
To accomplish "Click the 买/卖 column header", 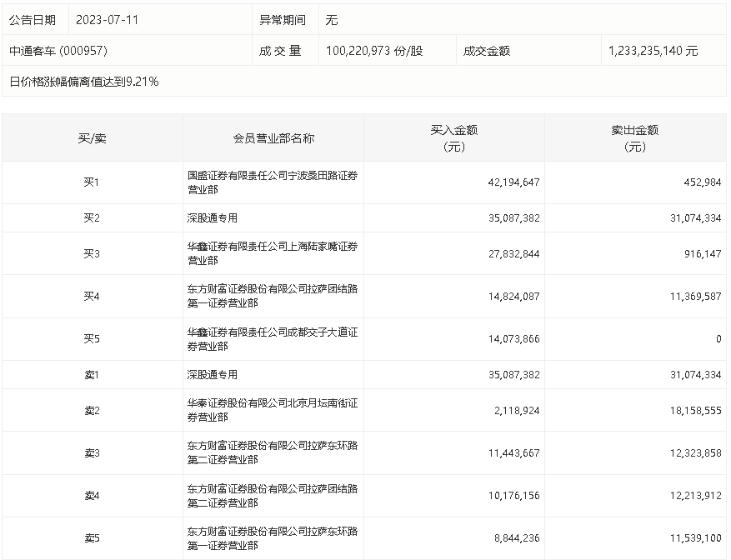I will coord(92,138).
